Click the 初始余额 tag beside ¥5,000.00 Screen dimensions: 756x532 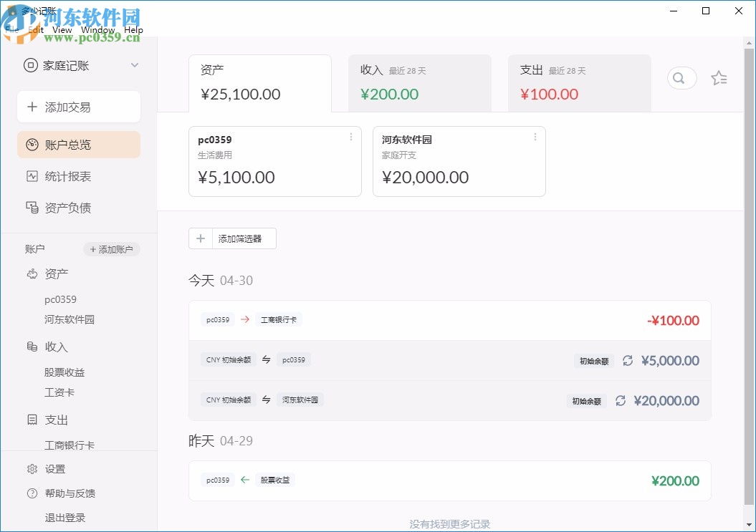tap(593, 361)
